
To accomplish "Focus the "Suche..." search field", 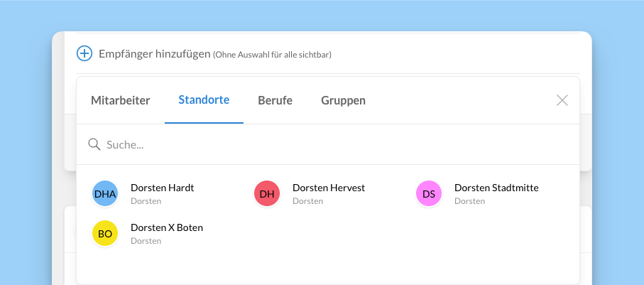I will (320, 144).
